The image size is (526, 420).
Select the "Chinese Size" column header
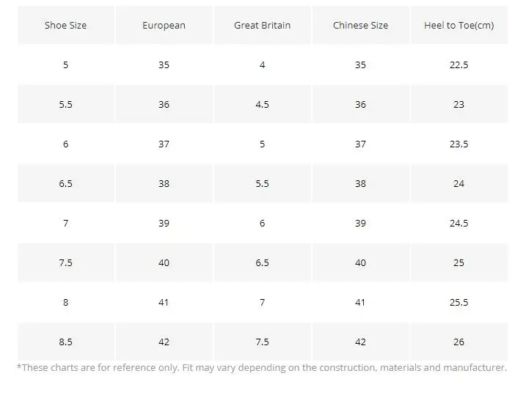tap(360, 26)
